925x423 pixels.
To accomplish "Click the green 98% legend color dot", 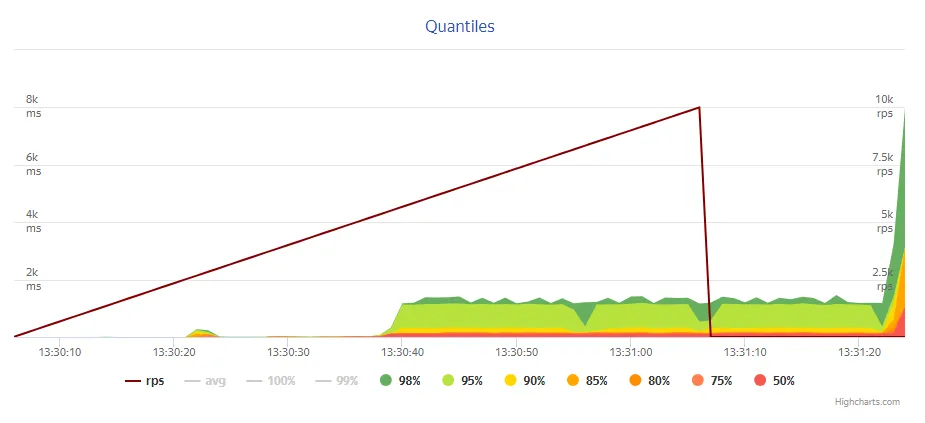I will [385, 380].
